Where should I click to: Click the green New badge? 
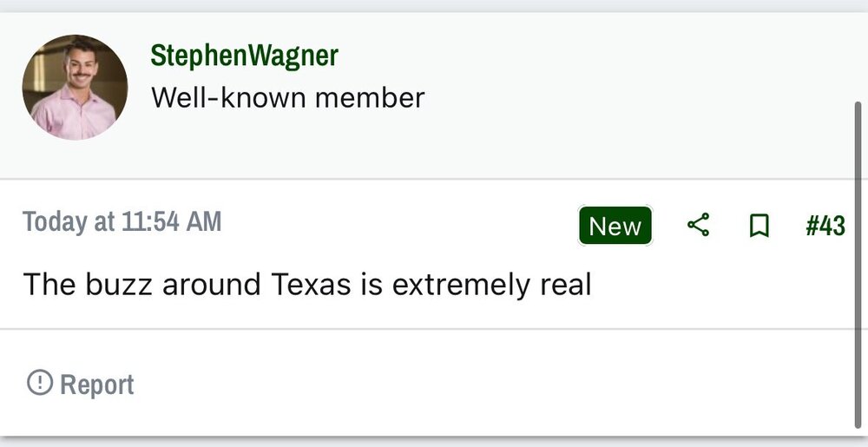(x=615, y=227)
